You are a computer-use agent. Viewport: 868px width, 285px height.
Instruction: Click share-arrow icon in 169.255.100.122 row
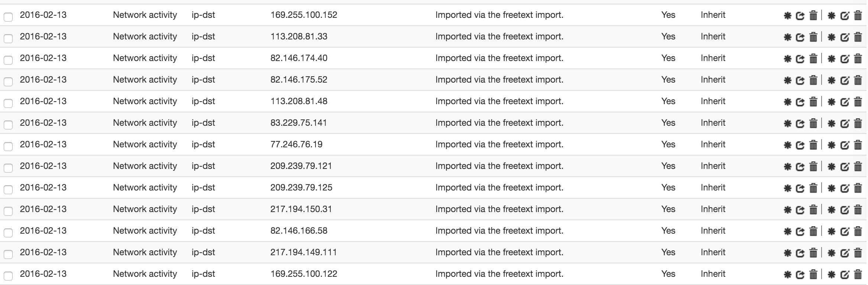(800, 275)
